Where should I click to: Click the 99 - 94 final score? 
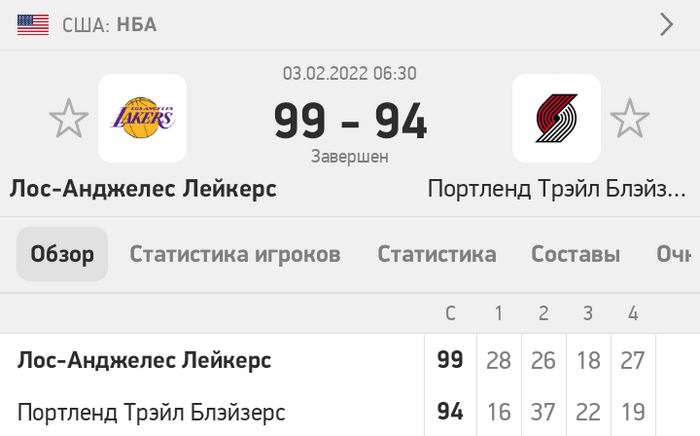coord(350,121)
